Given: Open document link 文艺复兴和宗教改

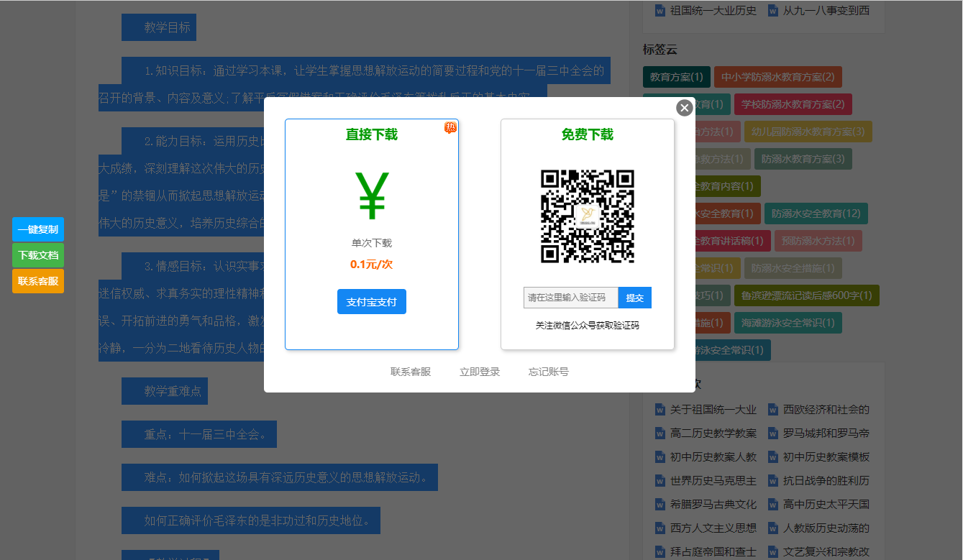Looking at the screenshot, I should [826, 552].
